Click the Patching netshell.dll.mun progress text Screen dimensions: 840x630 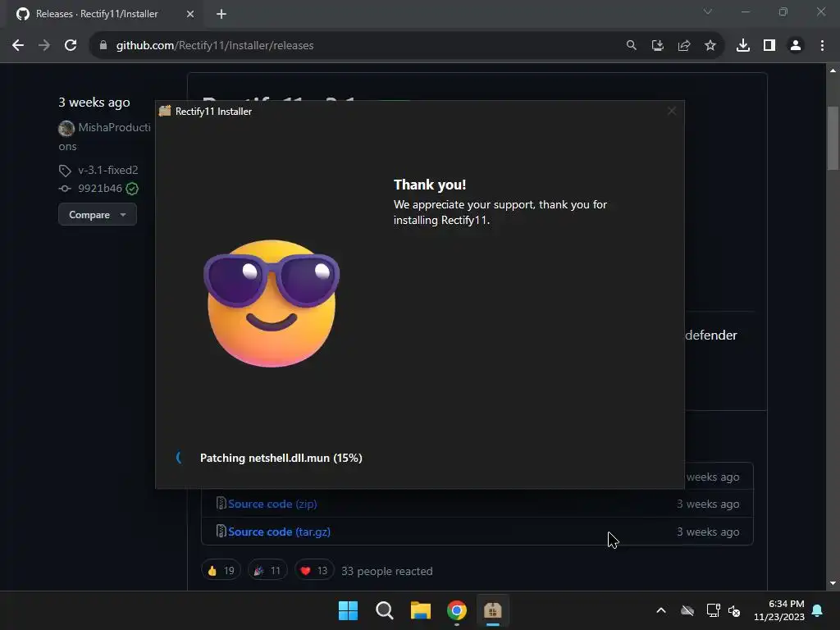[281, 458]
